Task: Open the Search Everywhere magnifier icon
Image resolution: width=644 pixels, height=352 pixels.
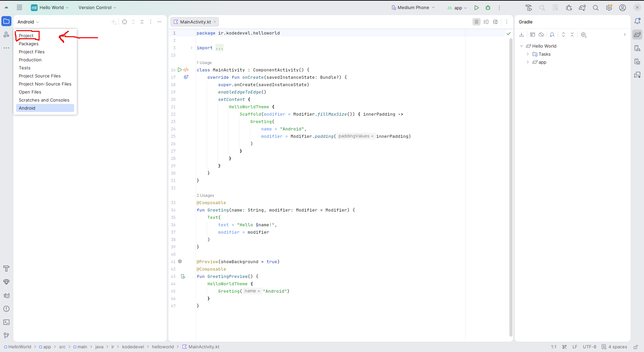Action: click(596, 8)
